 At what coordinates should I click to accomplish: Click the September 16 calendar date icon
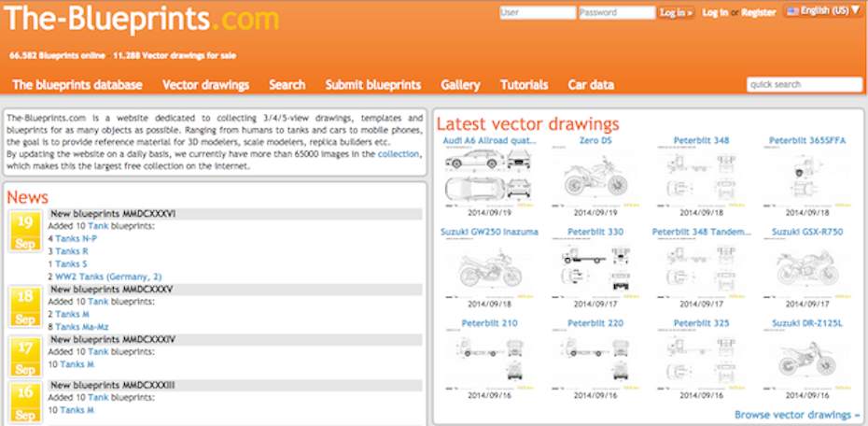pos(24,400)
